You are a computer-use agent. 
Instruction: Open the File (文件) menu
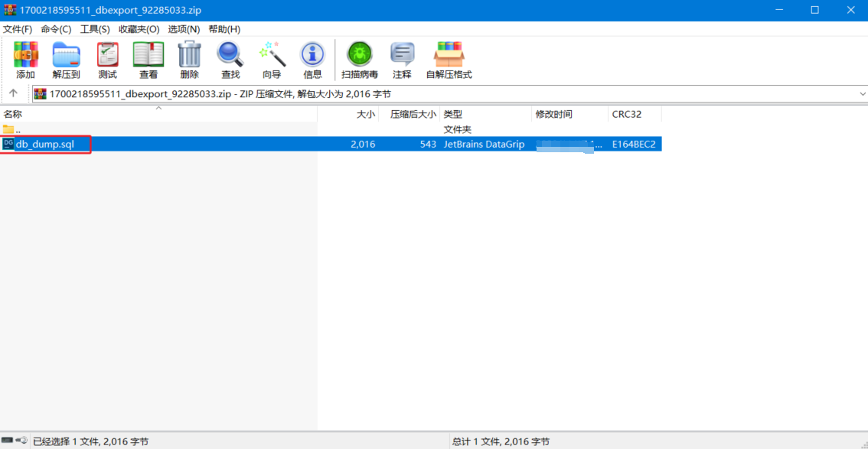click(x=18, y=29)
